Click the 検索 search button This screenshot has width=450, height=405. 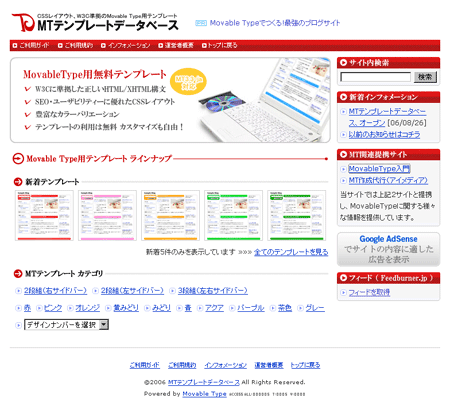pyautogui.click(x=425, y=77)
